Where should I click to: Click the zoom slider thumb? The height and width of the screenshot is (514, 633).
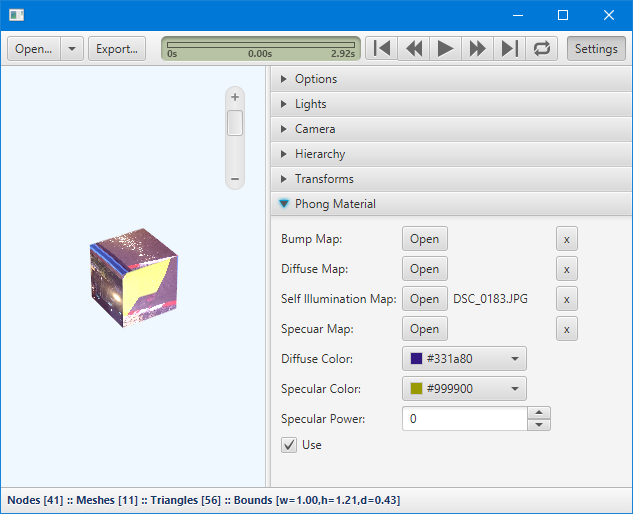[x=235, y=123]
